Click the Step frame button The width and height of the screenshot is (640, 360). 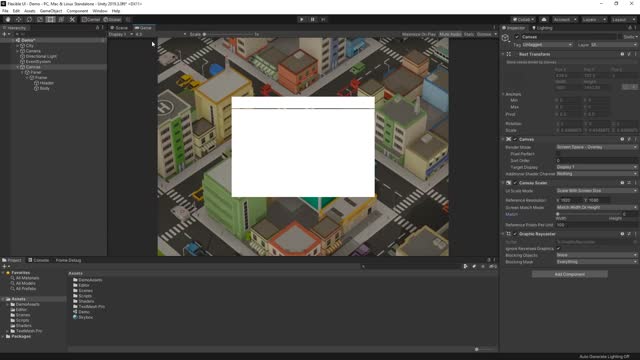point(323,19)
